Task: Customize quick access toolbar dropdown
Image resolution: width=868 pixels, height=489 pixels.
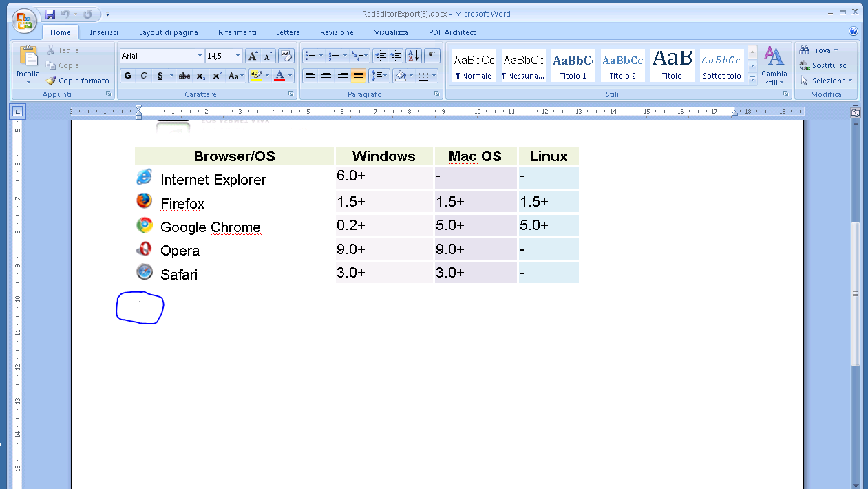Action: pos(108,14)
